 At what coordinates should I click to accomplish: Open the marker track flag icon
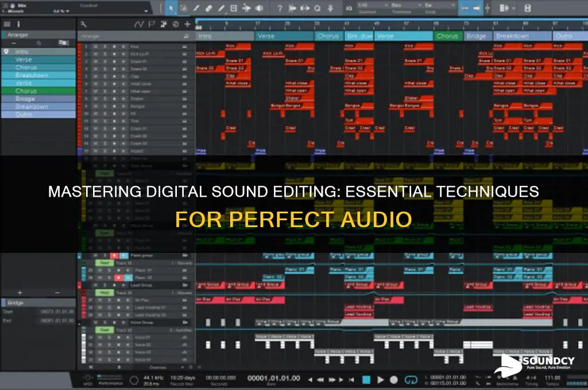152,24
